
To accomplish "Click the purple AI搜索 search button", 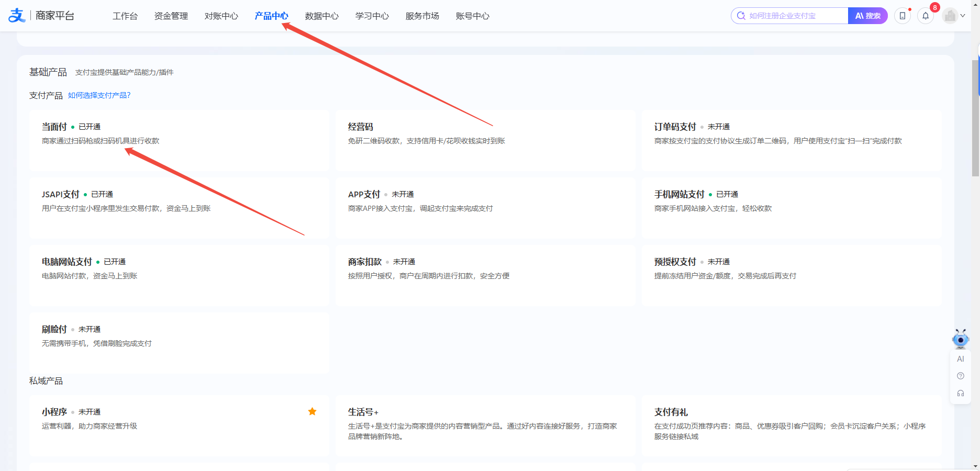I will [867, 16].
